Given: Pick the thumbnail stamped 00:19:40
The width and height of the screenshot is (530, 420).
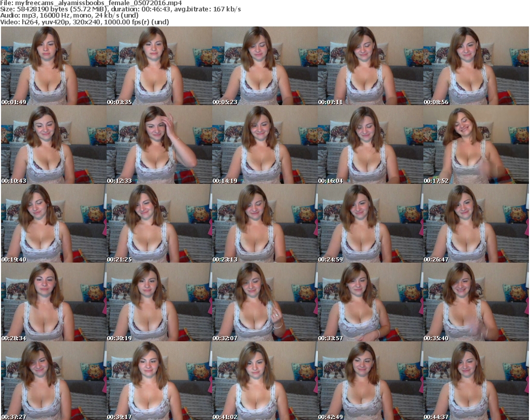Looking at the screenshot, I should click(x=54, y=223).
